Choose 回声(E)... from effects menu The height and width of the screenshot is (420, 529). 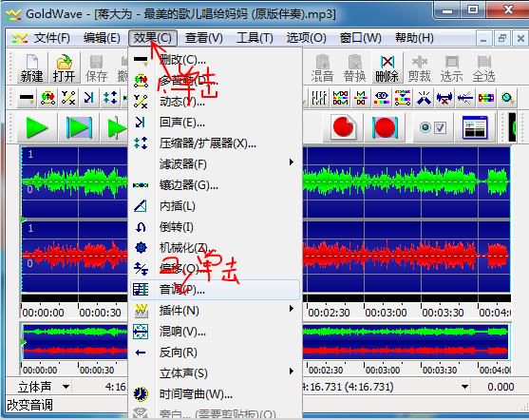coord(215,123)
